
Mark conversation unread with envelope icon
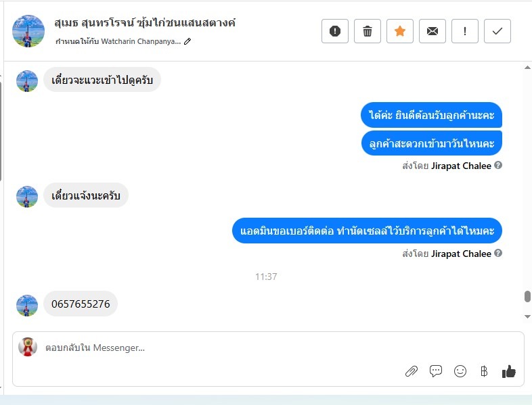tap(433, 31)
